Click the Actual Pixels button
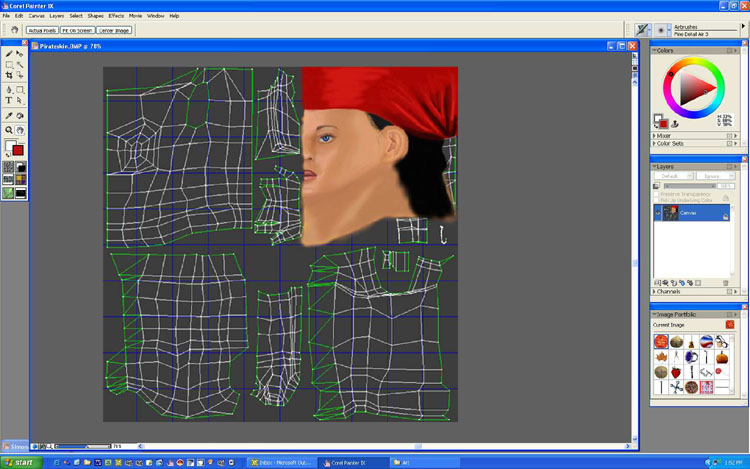This screenshot has height=469, width=750. pyautogui.click(x=40, y=31)
